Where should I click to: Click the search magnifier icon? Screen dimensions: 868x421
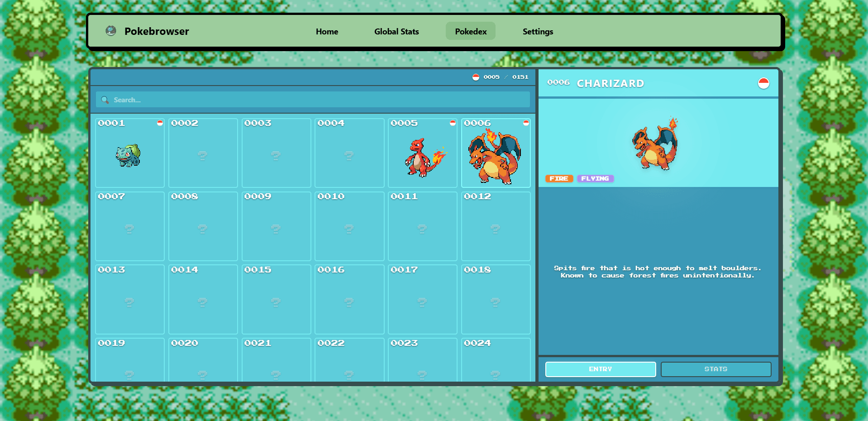(105, 100)
